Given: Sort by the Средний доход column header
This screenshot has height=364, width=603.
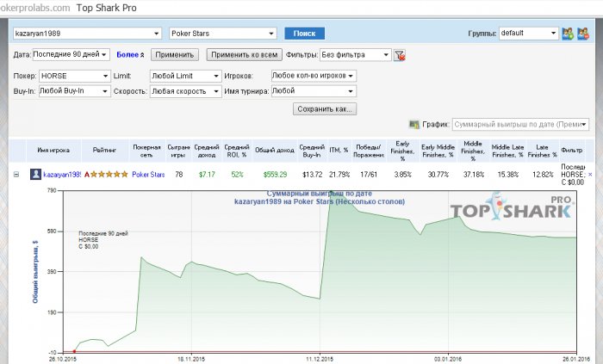Looking at the screenshot, I should point(207,151).
